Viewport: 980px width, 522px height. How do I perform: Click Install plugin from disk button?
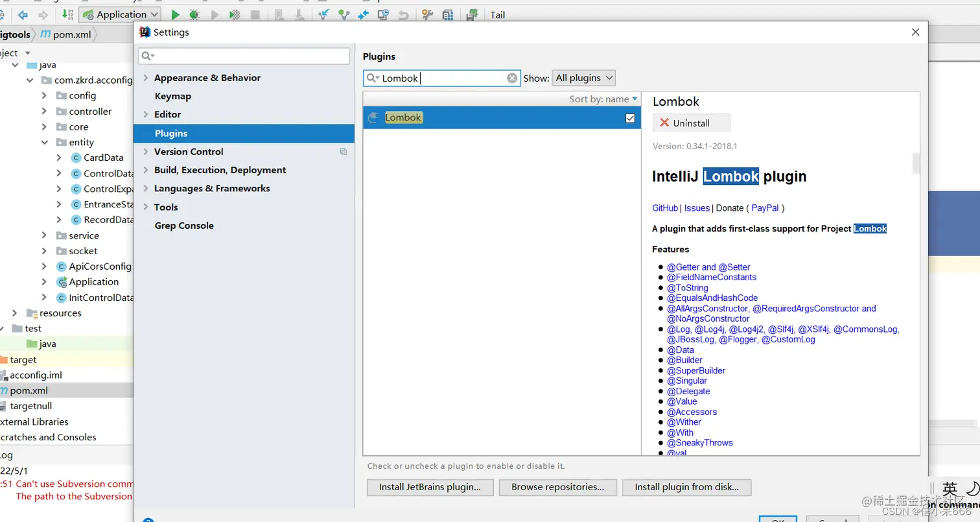click(x=686, y=487)
